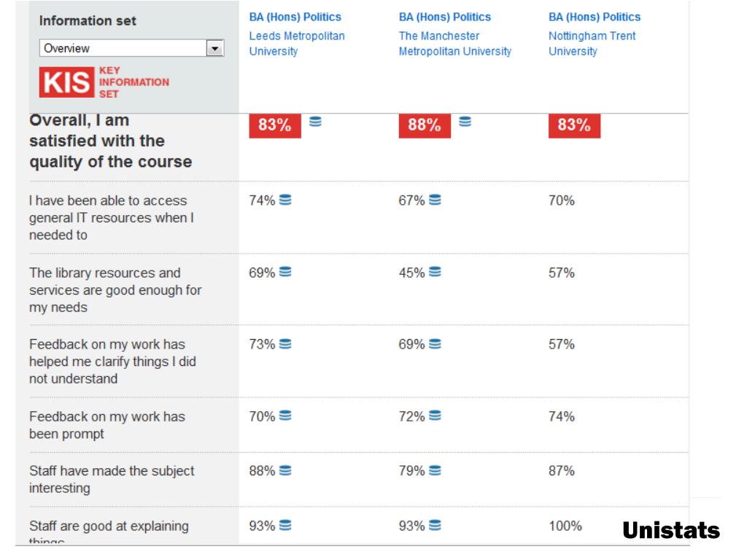Click data icon next to 69% library resources
The width and height of the screenshot is (747, 560).
[285, 272]
